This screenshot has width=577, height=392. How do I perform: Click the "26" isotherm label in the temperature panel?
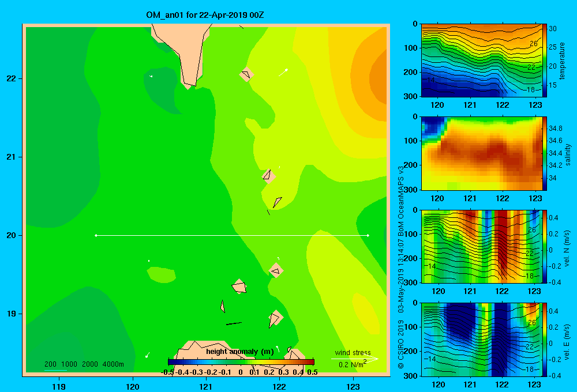point(534,44)
